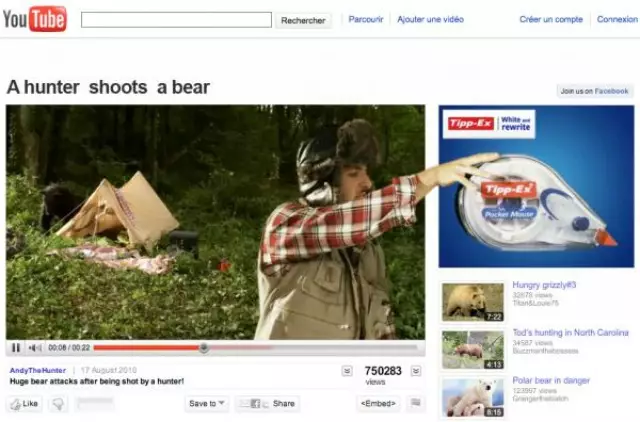The width and height of the screenshot is (640, 422).
Task: Open the Embed code button
Action: coord(379,404)
